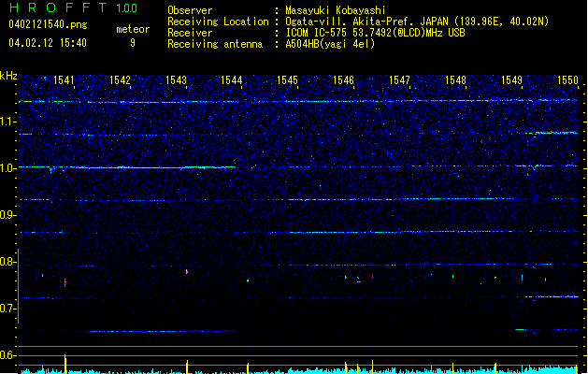The width and height of the screenshot is (588, 374).
Task: Click the tallest yellow spike below 1541
Action: [65, 364]
